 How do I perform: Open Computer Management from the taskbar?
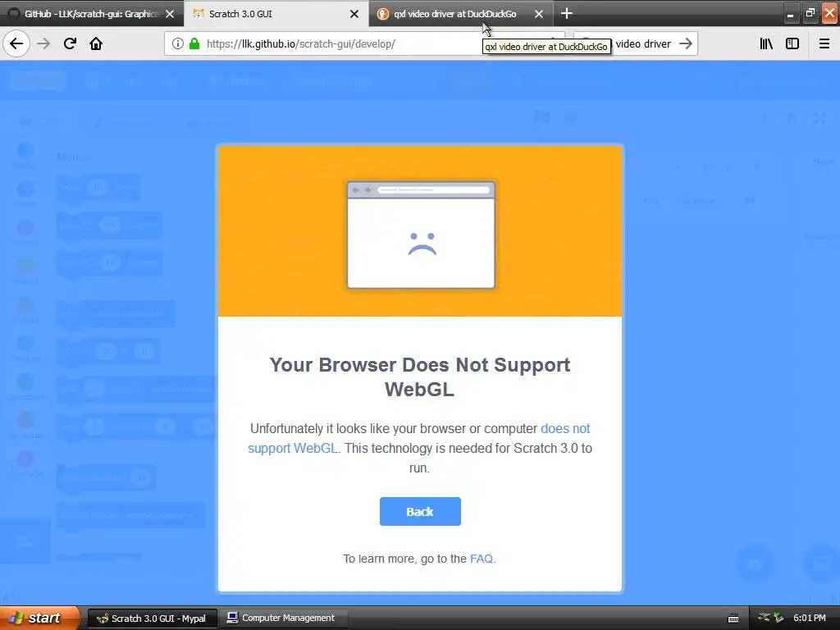pyautogui.click(x=283, y=619)
